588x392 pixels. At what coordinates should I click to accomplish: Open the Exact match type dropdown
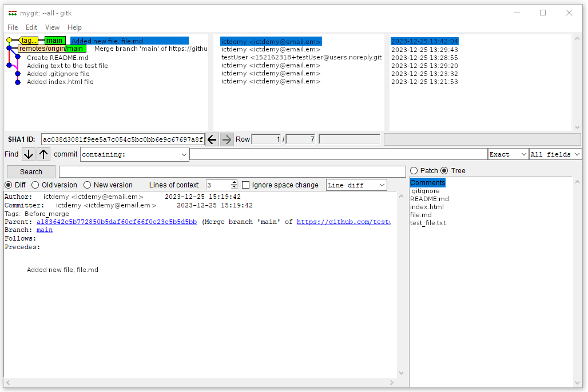508,154
